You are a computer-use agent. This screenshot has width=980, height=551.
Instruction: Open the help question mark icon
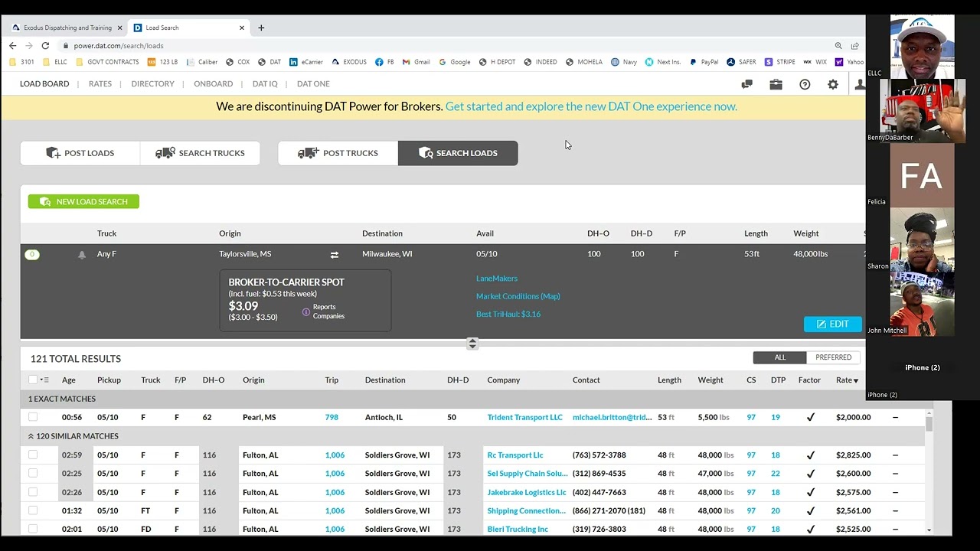[805, 84]
